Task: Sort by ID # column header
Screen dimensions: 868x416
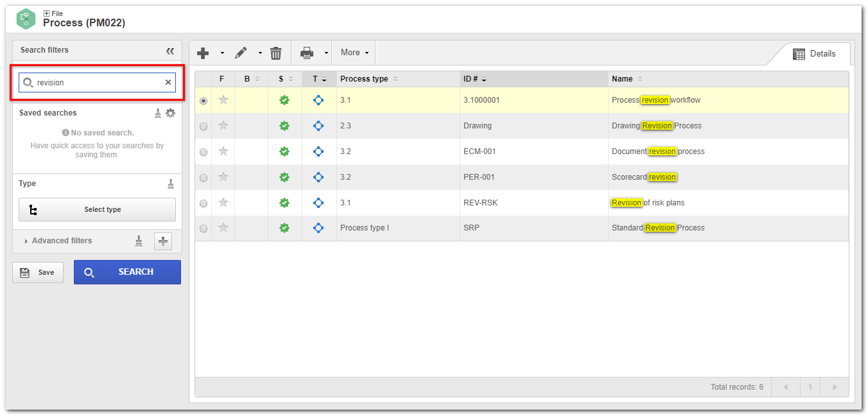Action: tap(534, 79)
